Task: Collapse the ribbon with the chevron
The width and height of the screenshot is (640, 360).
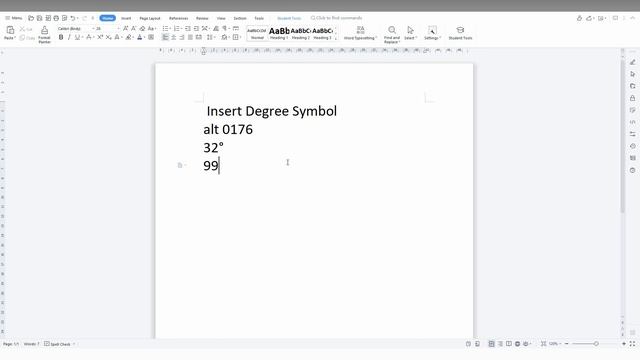Action: (633, 18)
